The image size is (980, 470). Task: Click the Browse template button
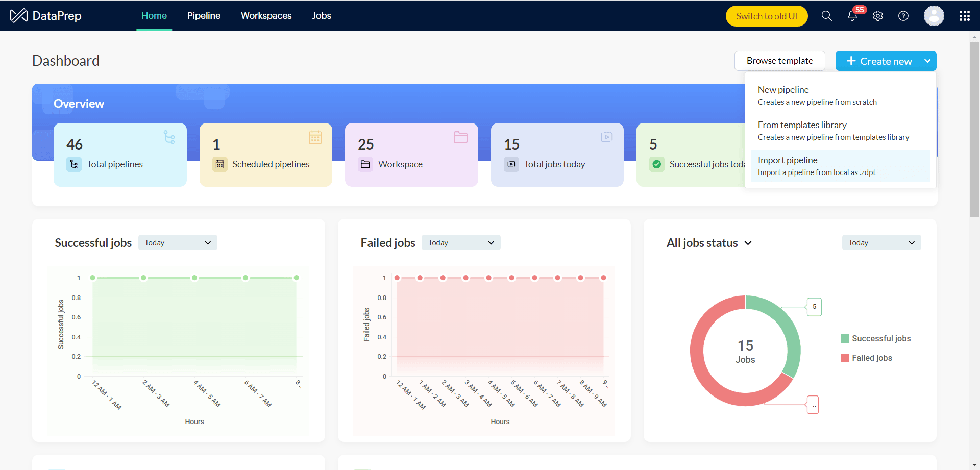tap(779, 61)
